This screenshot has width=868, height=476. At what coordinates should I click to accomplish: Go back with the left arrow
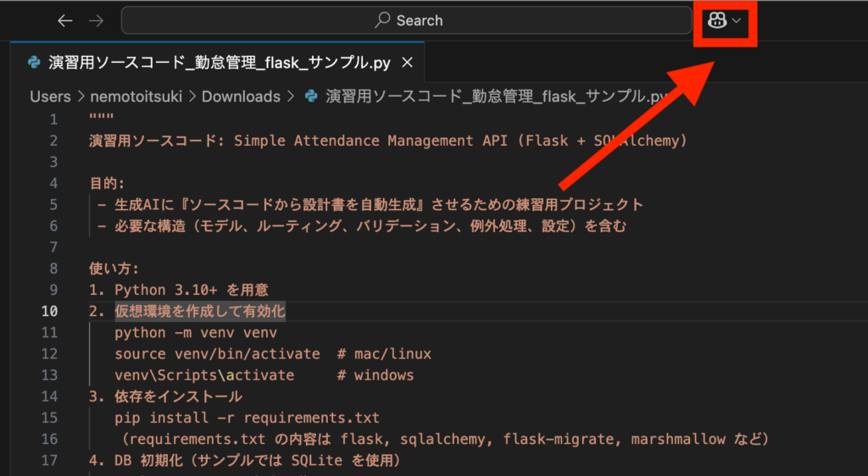pyautogui.click(x=65, y=20)
